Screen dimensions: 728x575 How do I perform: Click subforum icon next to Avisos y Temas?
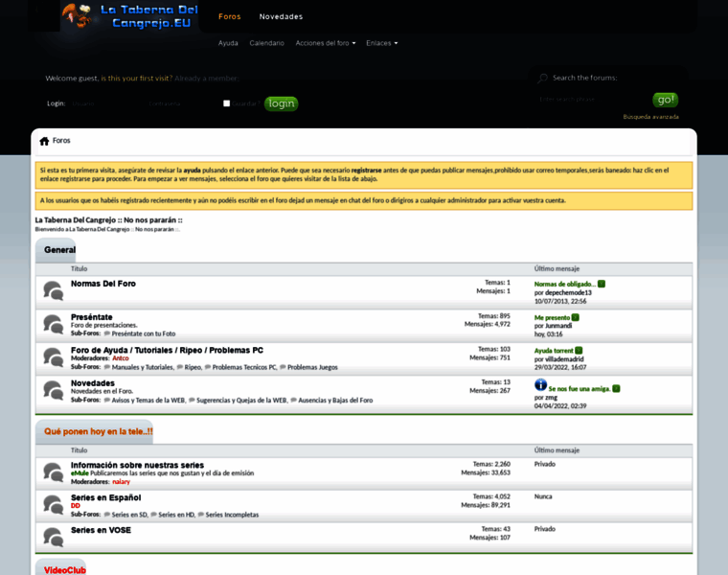click(x=107, y=400)
